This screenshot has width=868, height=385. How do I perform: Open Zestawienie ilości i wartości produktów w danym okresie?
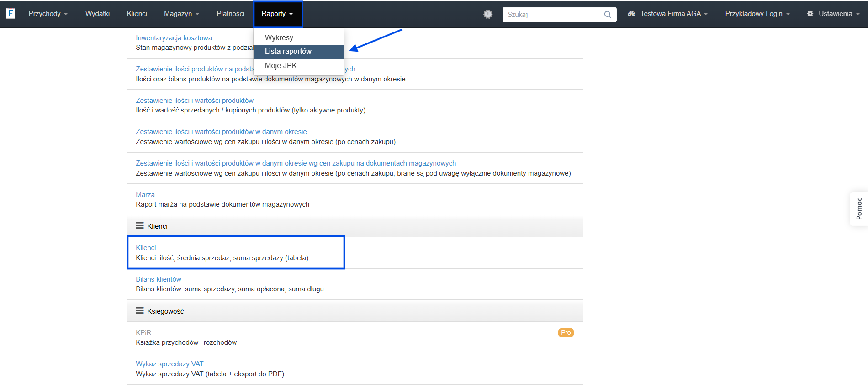tap(221, 132)
